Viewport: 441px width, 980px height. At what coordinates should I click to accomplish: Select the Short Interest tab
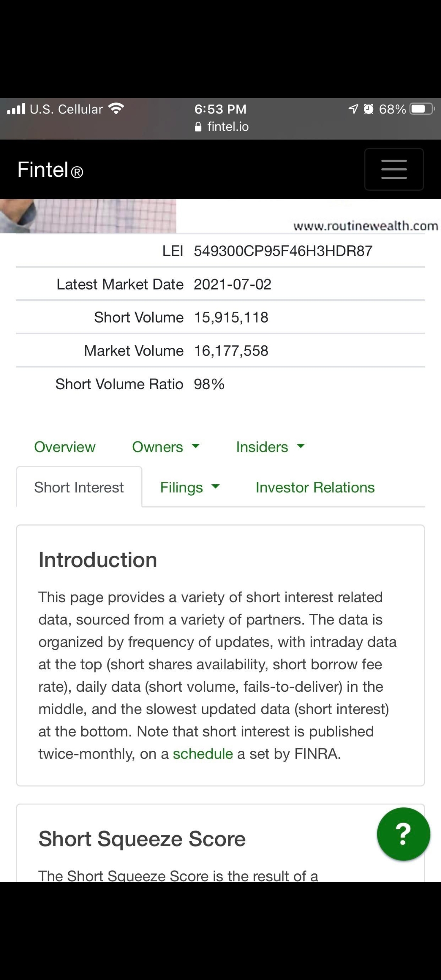[x=79, y=487]
